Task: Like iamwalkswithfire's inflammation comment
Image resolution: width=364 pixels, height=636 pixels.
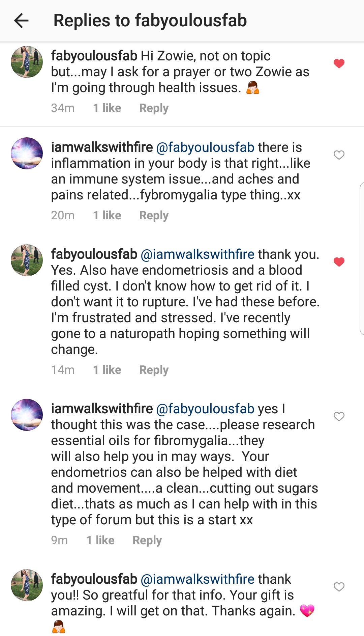Action: pos(339,155)
